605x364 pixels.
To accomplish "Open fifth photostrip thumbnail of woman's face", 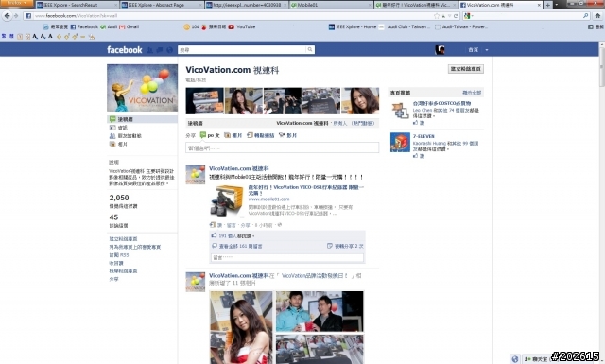I will coord(360,101).
